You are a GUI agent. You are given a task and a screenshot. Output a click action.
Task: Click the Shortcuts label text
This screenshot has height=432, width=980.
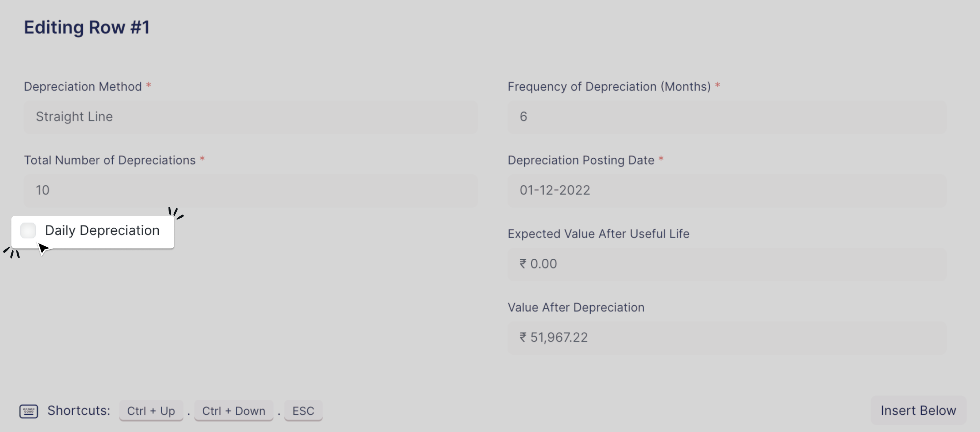[x=79, y=411]
